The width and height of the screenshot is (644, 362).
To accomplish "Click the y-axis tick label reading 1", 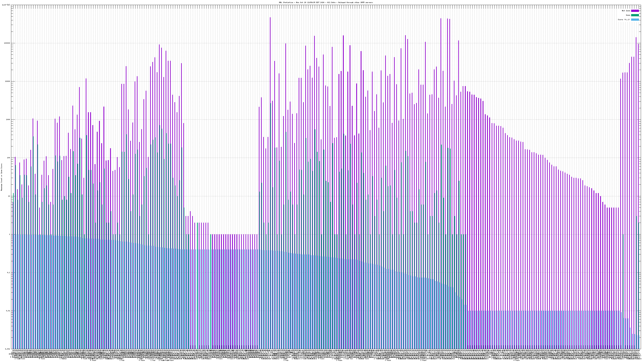I will click(10, 234).
